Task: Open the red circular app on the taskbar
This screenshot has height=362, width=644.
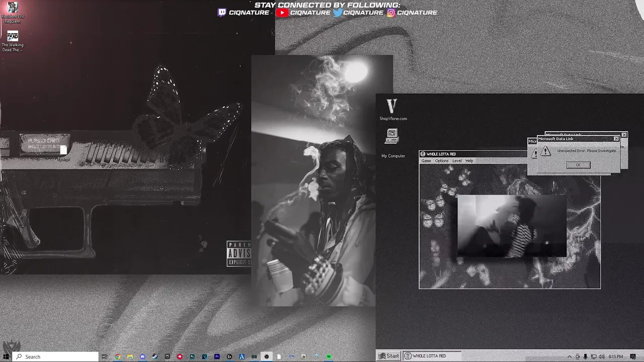Action: [180, 356]
